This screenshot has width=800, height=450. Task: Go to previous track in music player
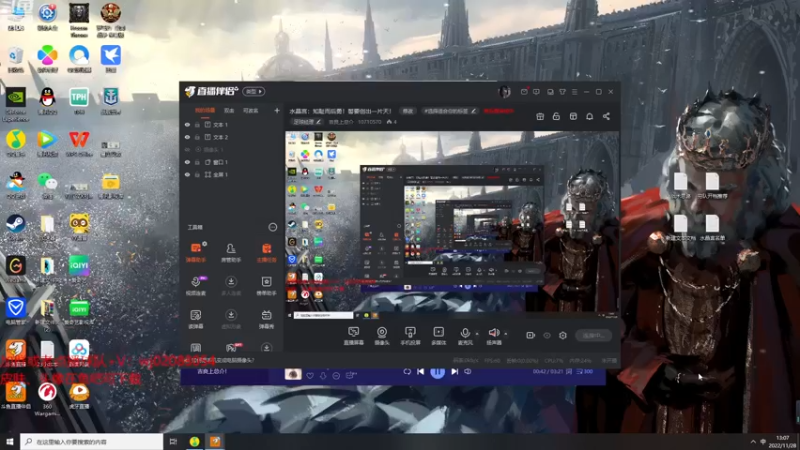(420, 372)
